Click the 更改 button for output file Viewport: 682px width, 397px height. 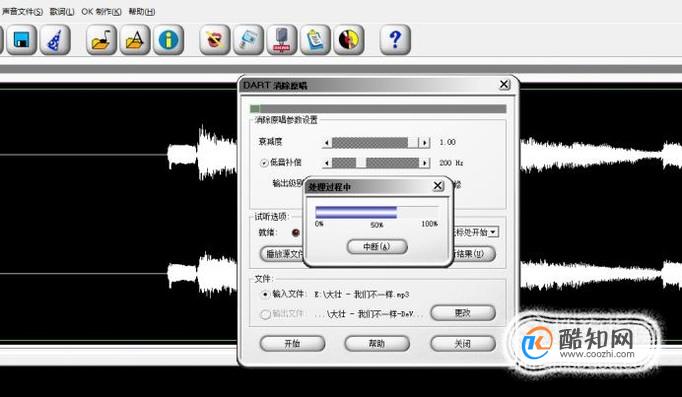click(x=462, y=313)
